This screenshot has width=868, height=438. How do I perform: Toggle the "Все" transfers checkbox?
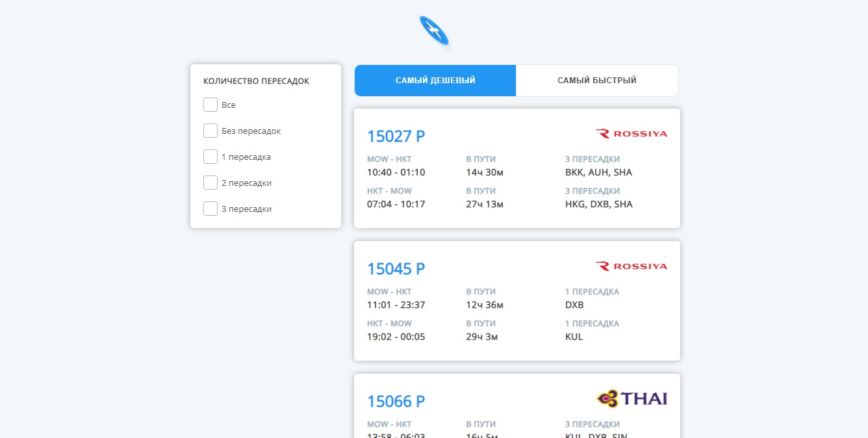[x=211, y=105]
